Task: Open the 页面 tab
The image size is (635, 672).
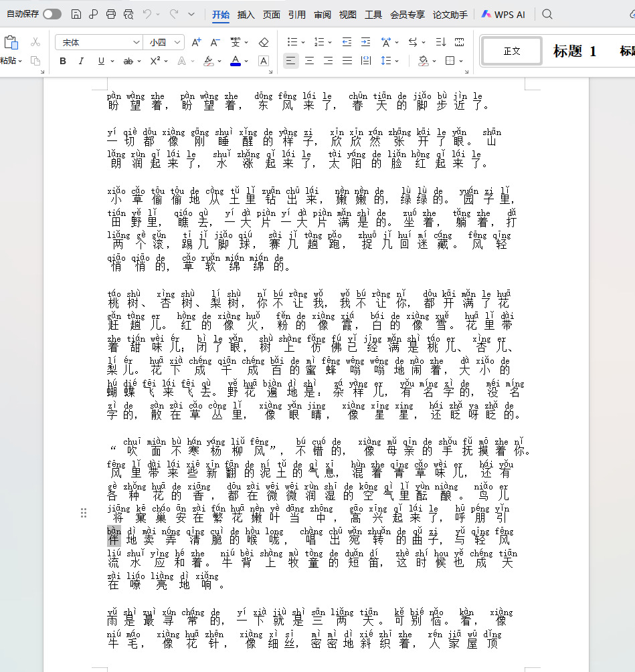Action: pos(272,15)
